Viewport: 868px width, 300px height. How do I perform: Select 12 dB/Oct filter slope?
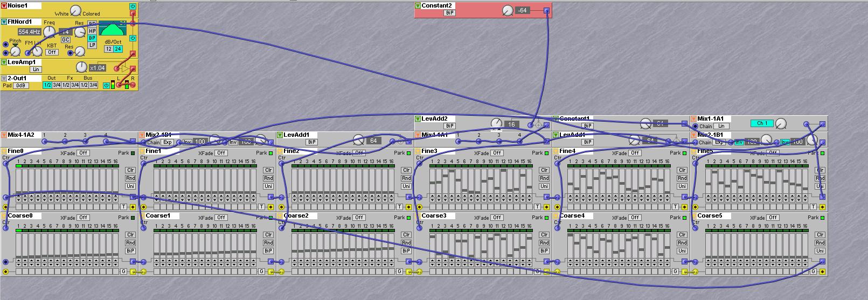click(x=108, y=49)
